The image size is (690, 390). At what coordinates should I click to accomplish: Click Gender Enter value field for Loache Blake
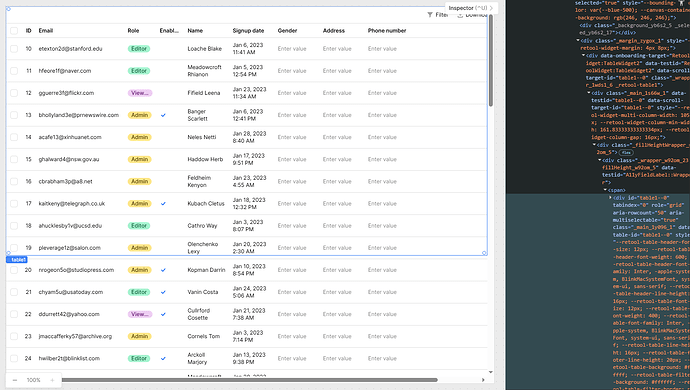click(292, 49)
